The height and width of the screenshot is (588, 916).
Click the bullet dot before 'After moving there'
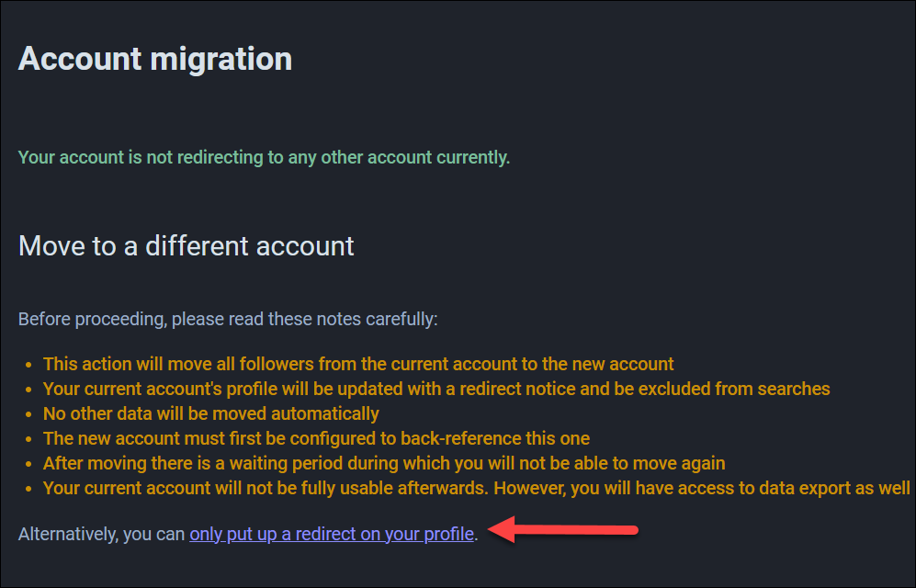(28, 464)
